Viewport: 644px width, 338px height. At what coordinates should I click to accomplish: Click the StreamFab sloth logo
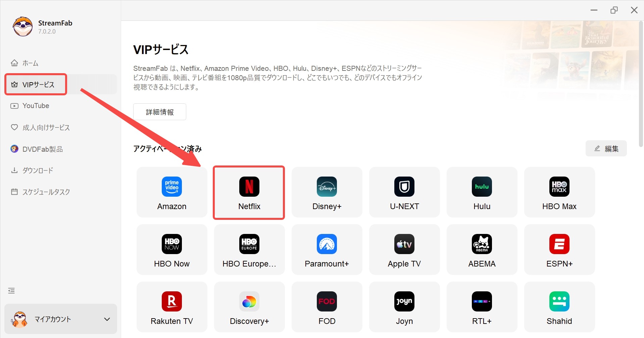[22, 27]
